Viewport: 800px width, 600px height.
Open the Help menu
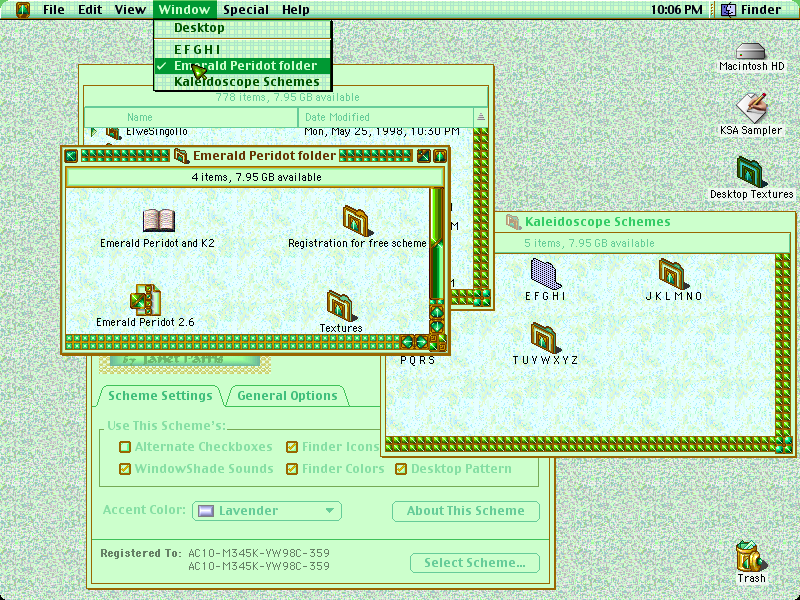(296, 10)
